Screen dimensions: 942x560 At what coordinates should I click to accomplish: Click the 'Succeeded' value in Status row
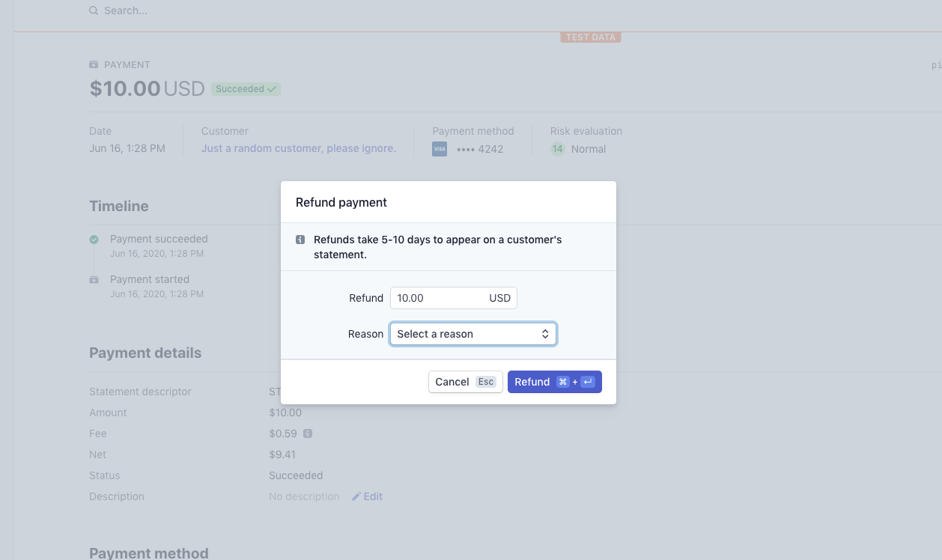coord(296,475)
